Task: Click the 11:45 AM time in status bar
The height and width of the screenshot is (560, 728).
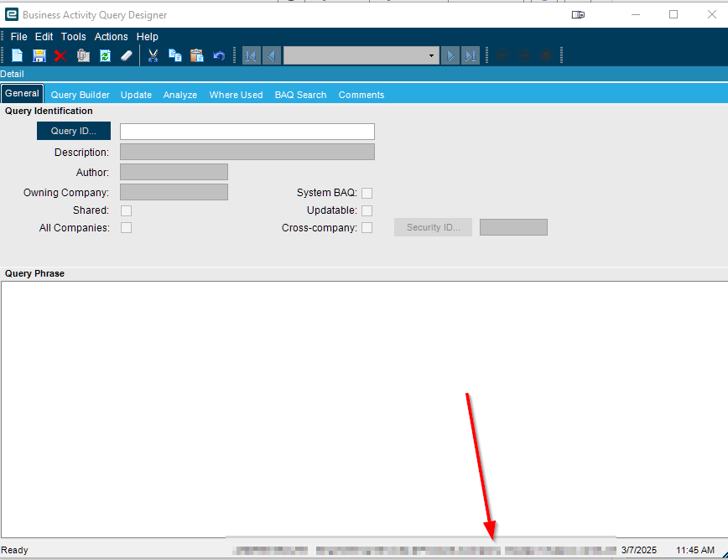Action: (x=695, y=550)
